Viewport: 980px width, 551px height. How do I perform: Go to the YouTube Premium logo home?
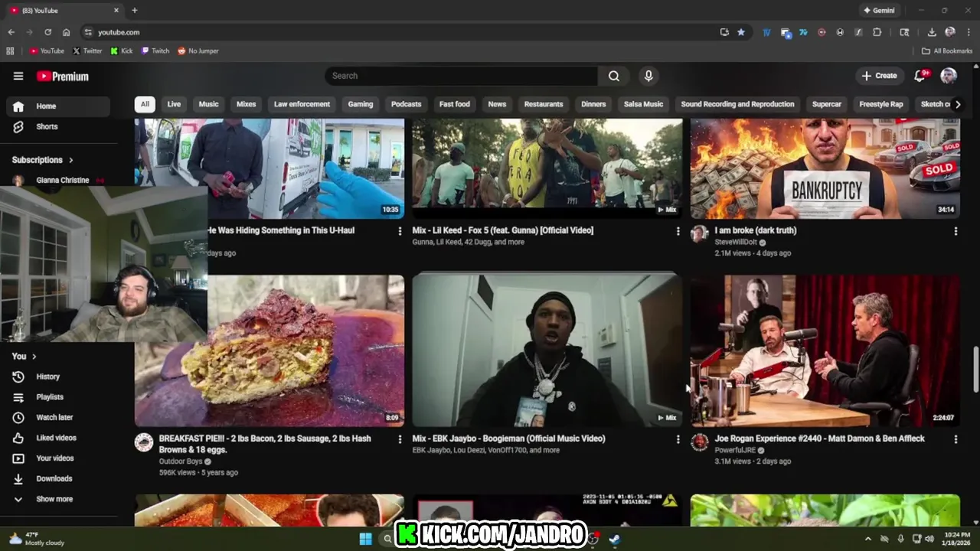(x=63, y=76)
